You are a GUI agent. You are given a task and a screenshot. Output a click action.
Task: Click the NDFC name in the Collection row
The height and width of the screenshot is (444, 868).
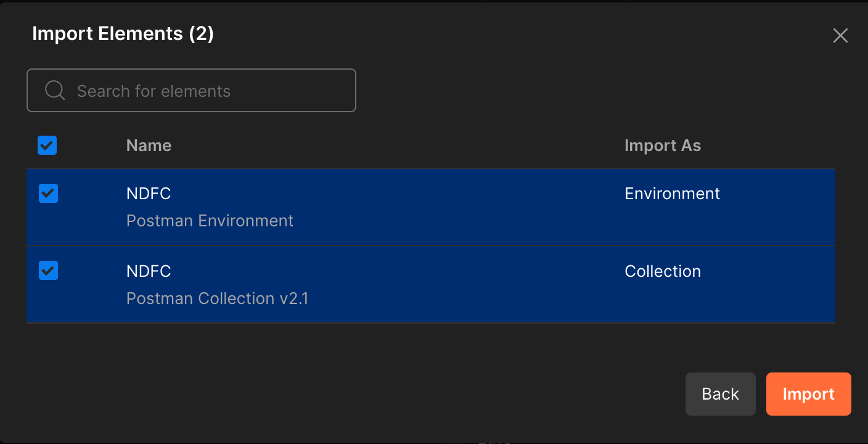click(149, 271)
